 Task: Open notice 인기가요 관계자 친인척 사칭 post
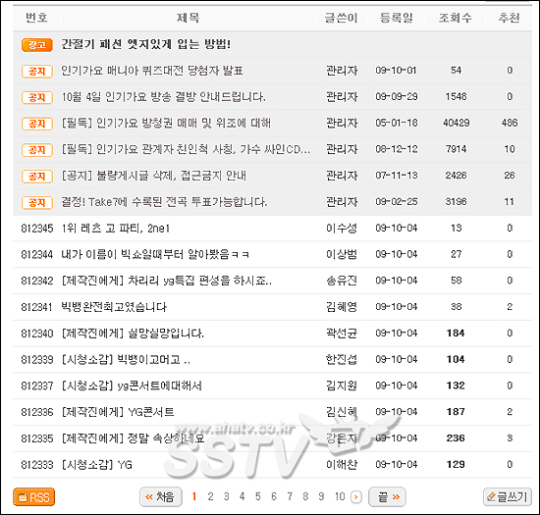(x=186, y=149)
